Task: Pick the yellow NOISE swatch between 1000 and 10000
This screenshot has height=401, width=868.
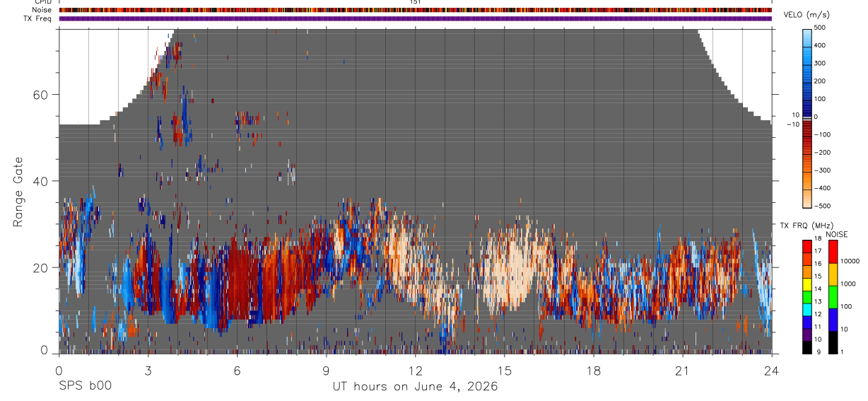Action: tap(833, 274)
